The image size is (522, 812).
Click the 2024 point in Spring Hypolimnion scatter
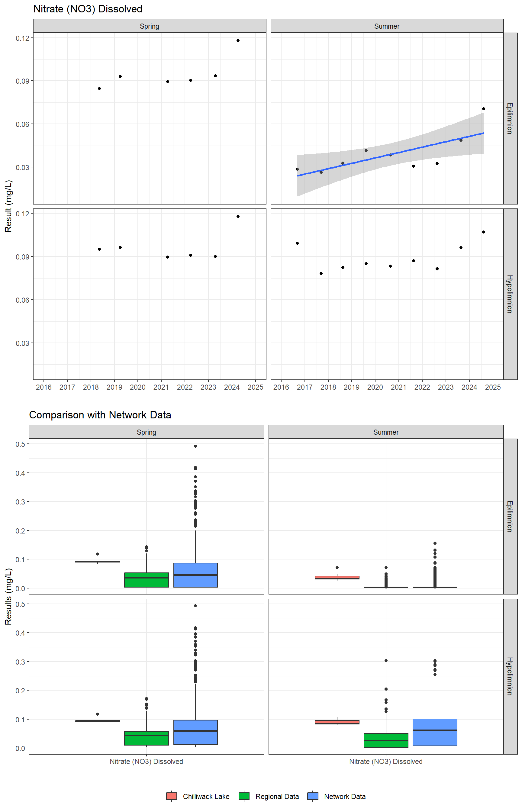click(x=238, y=216)
